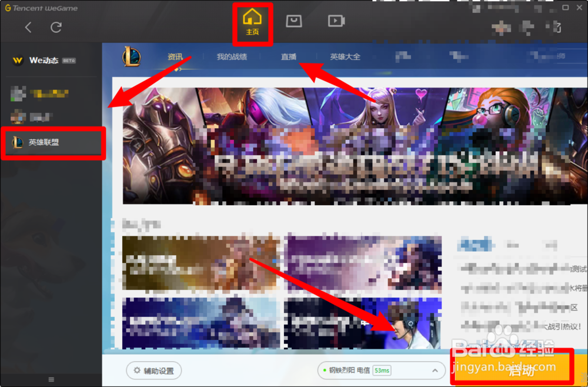Launch the game with 启动 button
This screenshot has height=387, width=588.
[521, 371]
